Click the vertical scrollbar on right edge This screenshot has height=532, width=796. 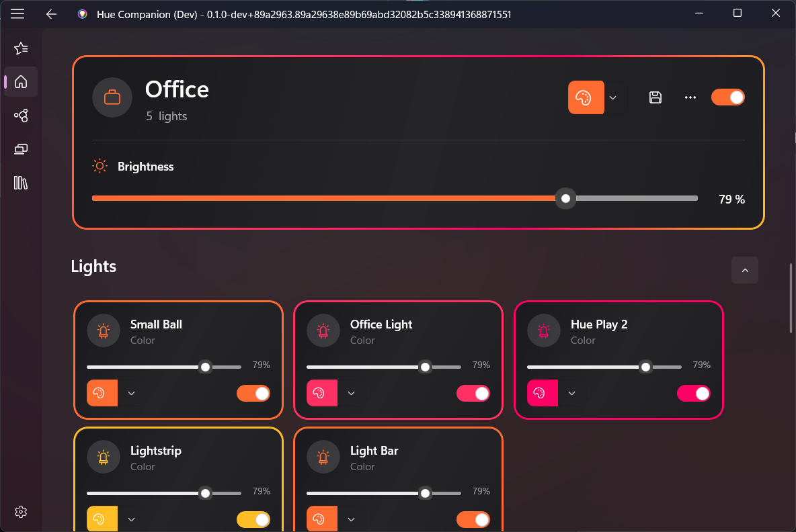pos(792,299)
